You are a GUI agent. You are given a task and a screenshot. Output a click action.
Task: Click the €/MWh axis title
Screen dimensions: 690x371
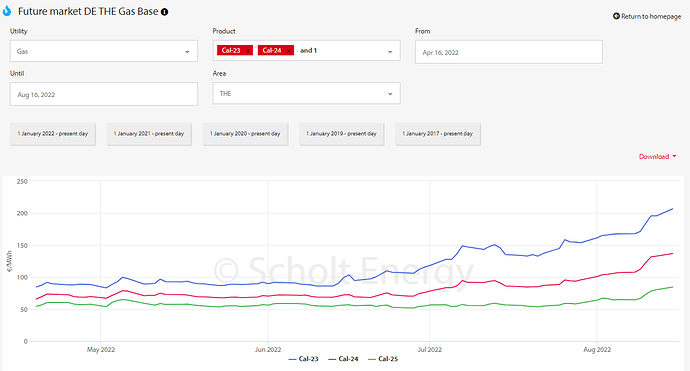click(x=10, y=261)
